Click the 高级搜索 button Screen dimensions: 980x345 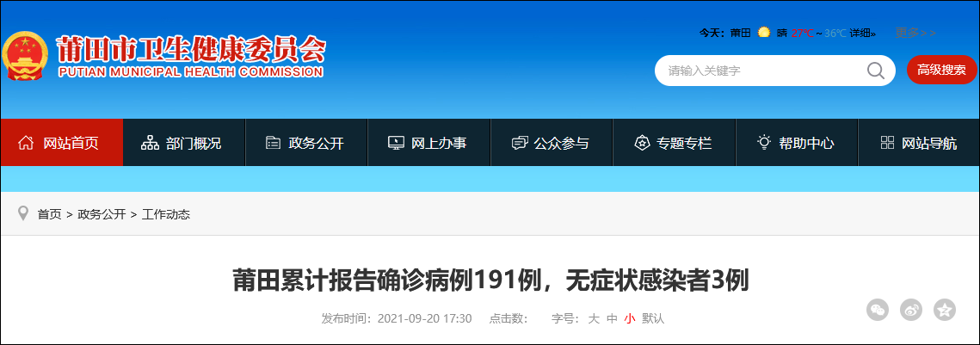(941, 70)
